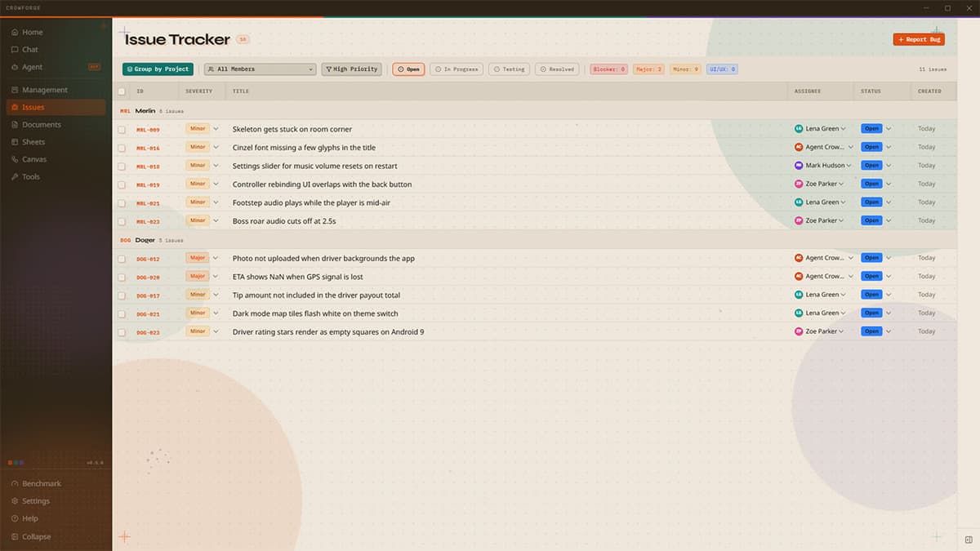Click Zoe Parker's avatar on DOG-023
The width and height of the screenshot is (980, 551).
(x=799, y=331)
